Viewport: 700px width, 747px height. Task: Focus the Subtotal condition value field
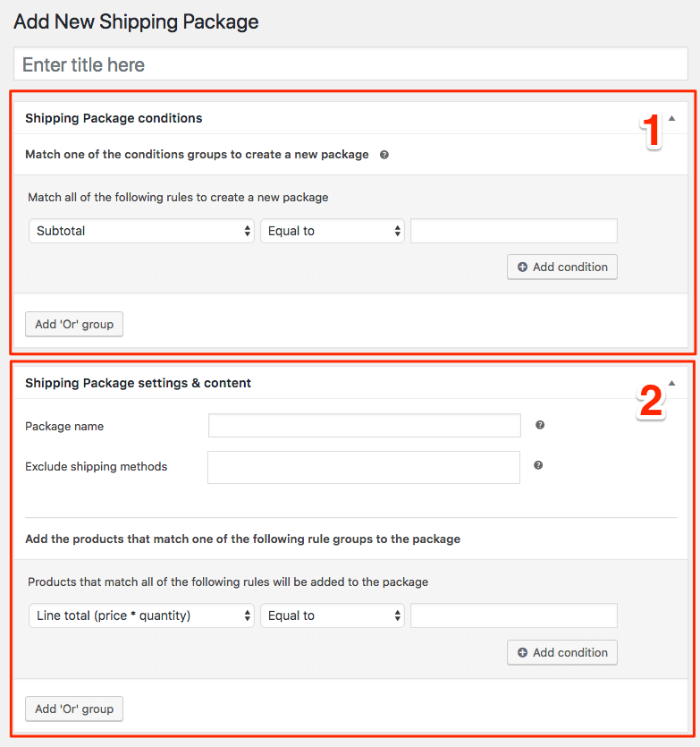click(x=514, y=231)
